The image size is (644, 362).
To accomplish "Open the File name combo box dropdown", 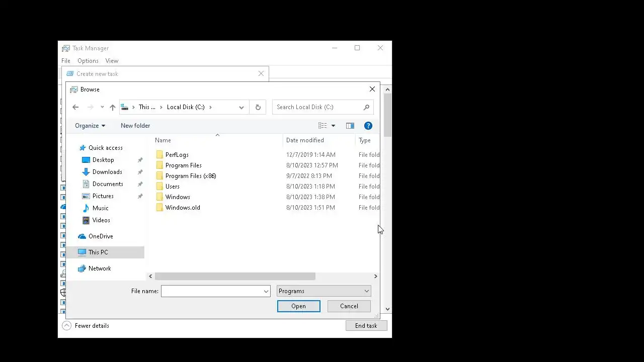I will (266, 291).
